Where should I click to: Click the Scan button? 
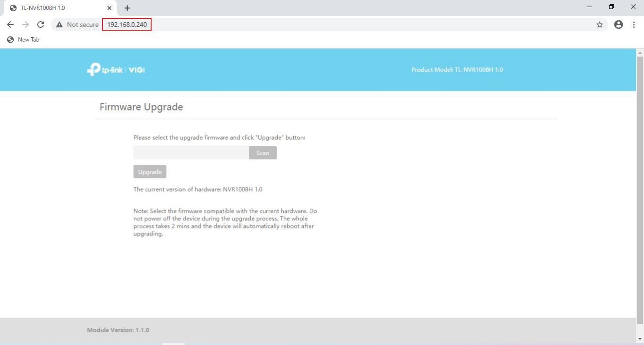coord(263,153)
